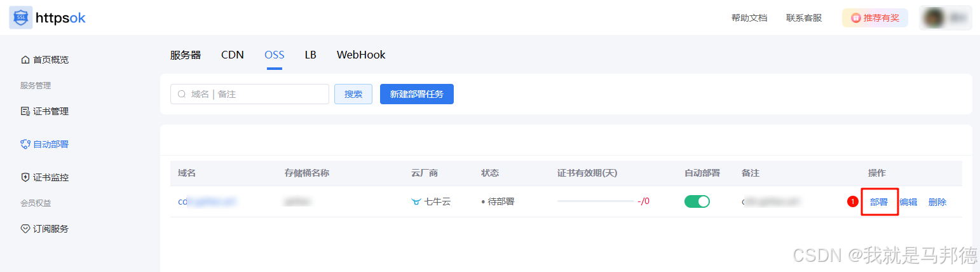Open the user avatar menu
980x272 pixels.
pos(946,18)
